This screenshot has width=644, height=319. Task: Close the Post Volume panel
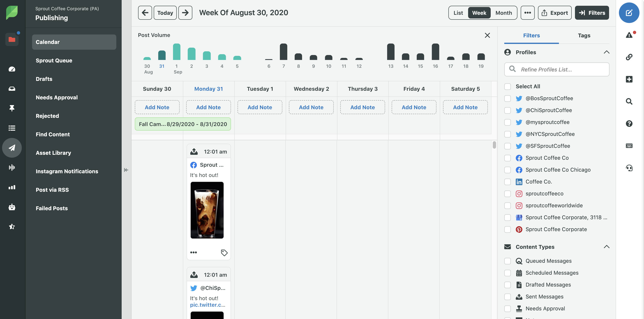487,35
